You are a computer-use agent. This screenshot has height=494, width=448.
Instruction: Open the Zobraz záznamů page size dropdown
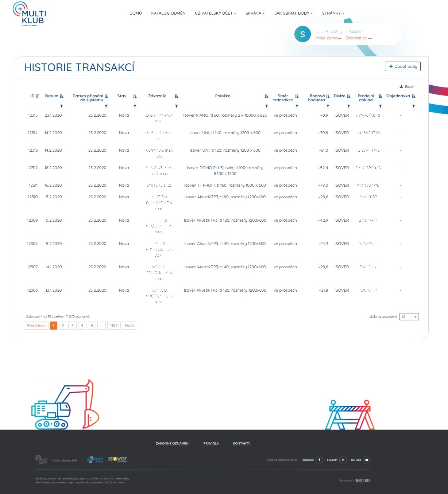click(409, 317)
